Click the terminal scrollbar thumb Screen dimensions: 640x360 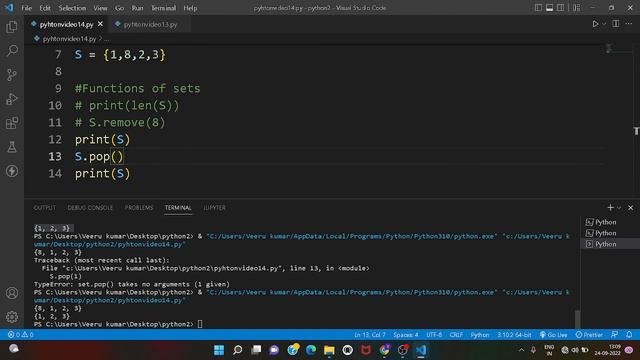point(577,318)
